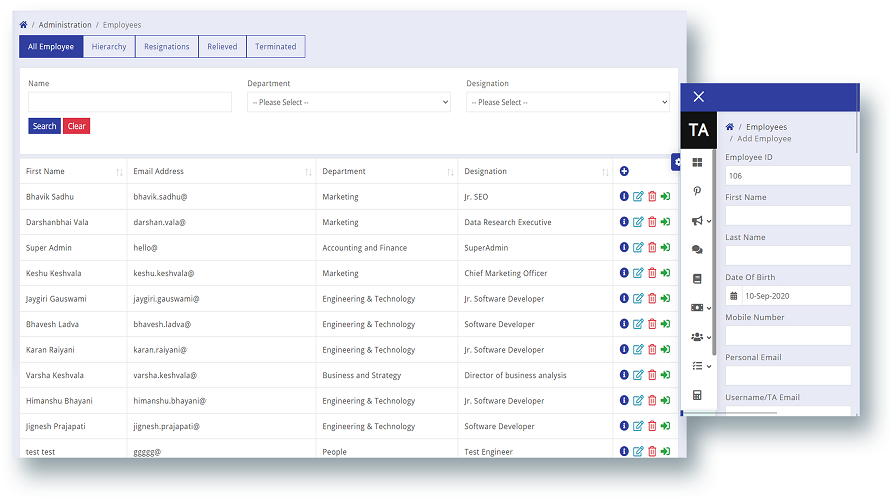Open the book icon in sidebar
Viewport: 890px width, 500px height.
click(697, 279)
